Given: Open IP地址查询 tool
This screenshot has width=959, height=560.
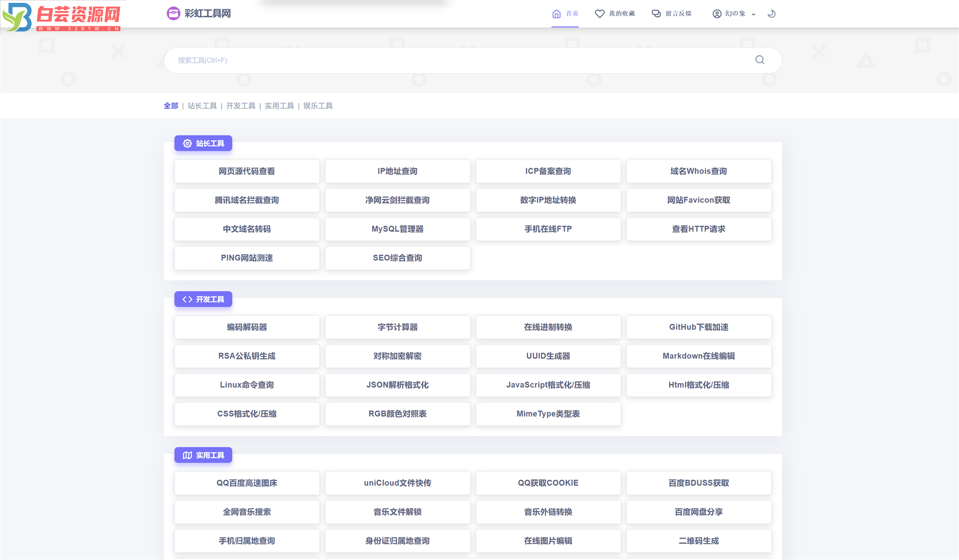Looking at the screenshot, I should (x=398, y=171).
